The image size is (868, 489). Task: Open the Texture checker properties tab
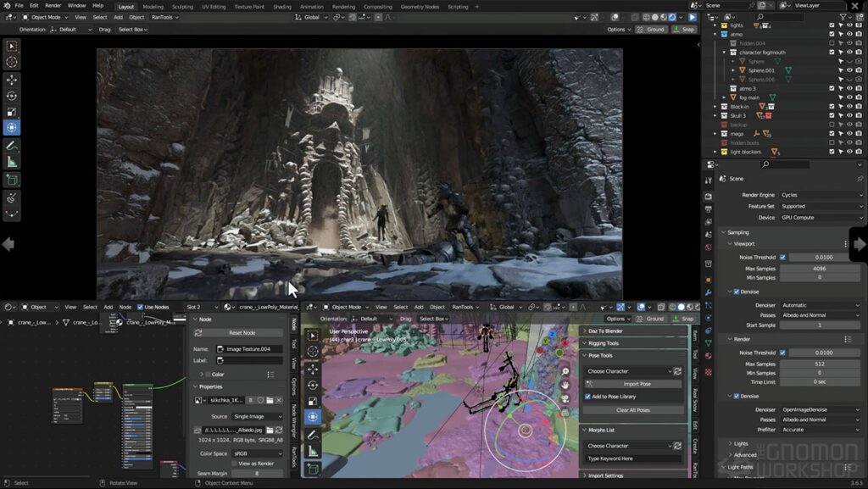coord(709,372)
